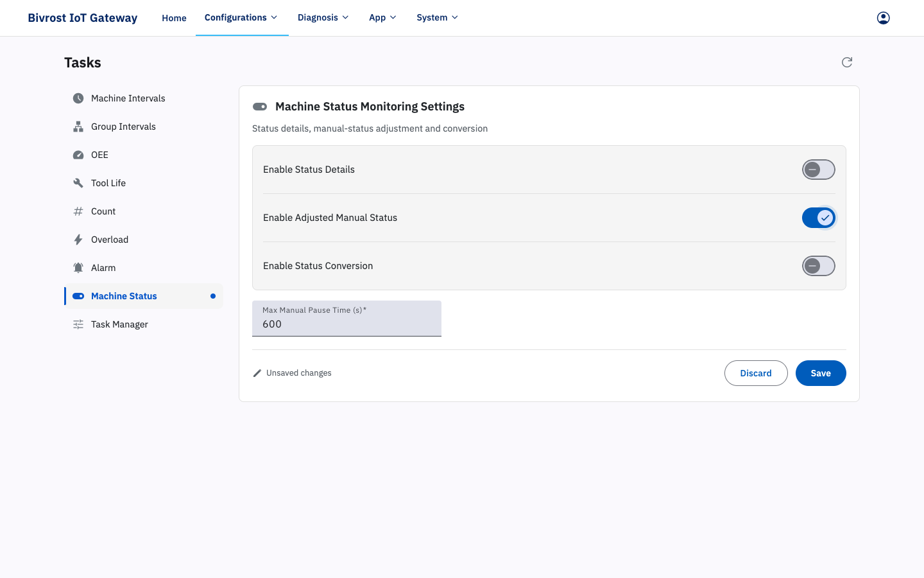Expand the App dropdown menu
Image resolution: width=924 pixels, height=578 pixels.
(383, 18)
